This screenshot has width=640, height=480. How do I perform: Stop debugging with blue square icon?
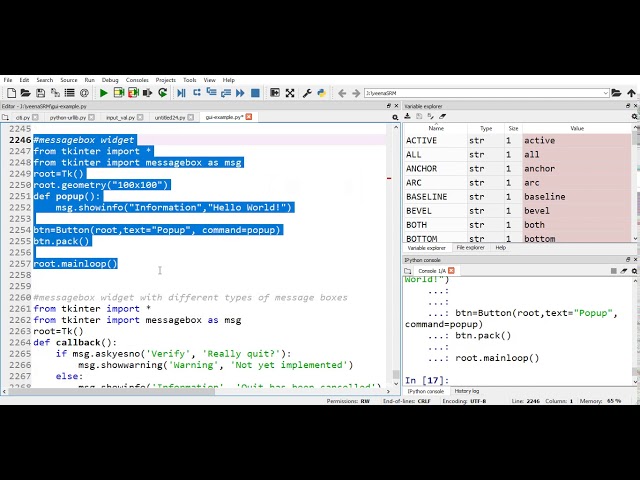pos(255,93)
